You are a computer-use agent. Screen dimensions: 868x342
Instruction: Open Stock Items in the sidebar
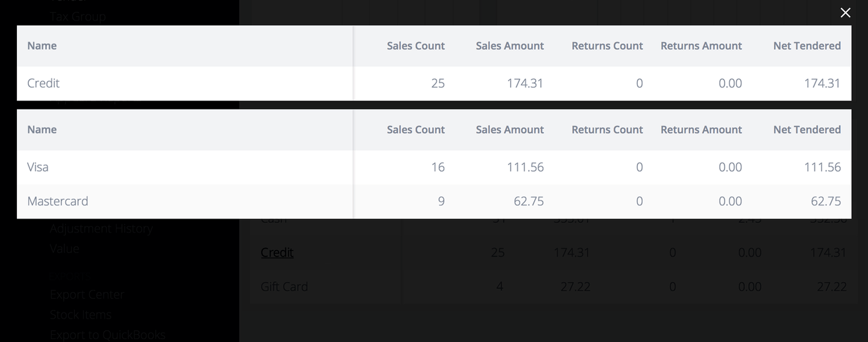pos(81,314)
